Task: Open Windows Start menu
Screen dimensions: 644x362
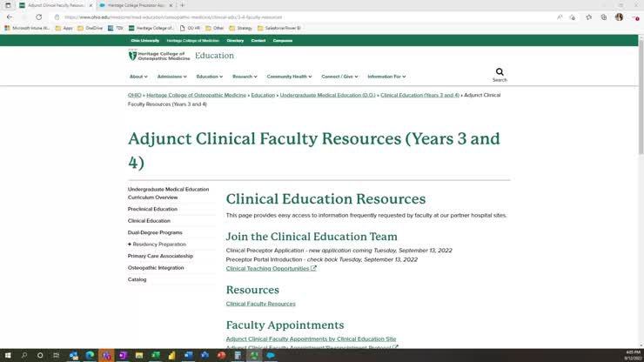Action: 8,355
